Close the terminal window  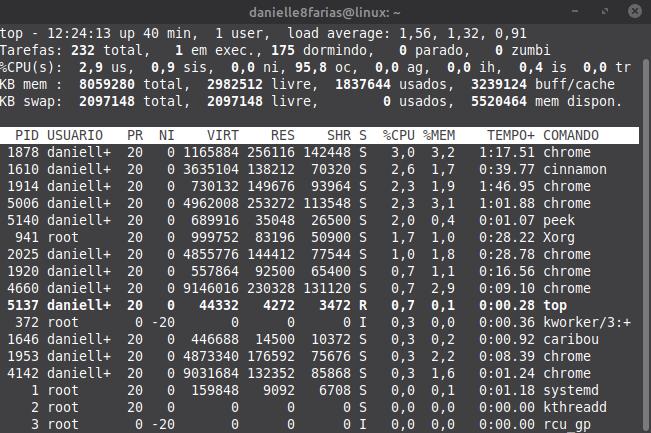[636, 11]
